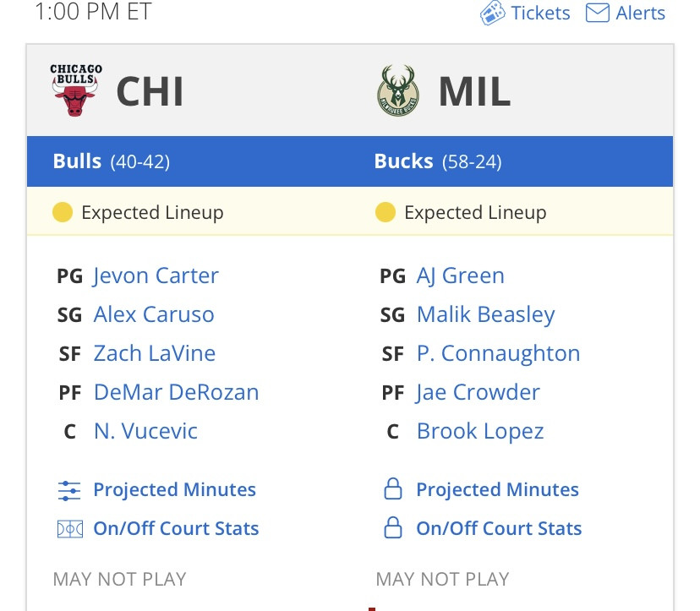700x611 pixels.
Task: Open DeMar DeRozan's profile link
Action: point(177,392)
